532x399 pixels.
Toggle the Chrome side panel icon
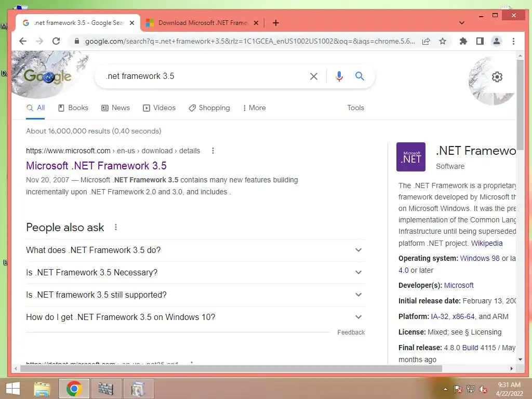[480, 42]
